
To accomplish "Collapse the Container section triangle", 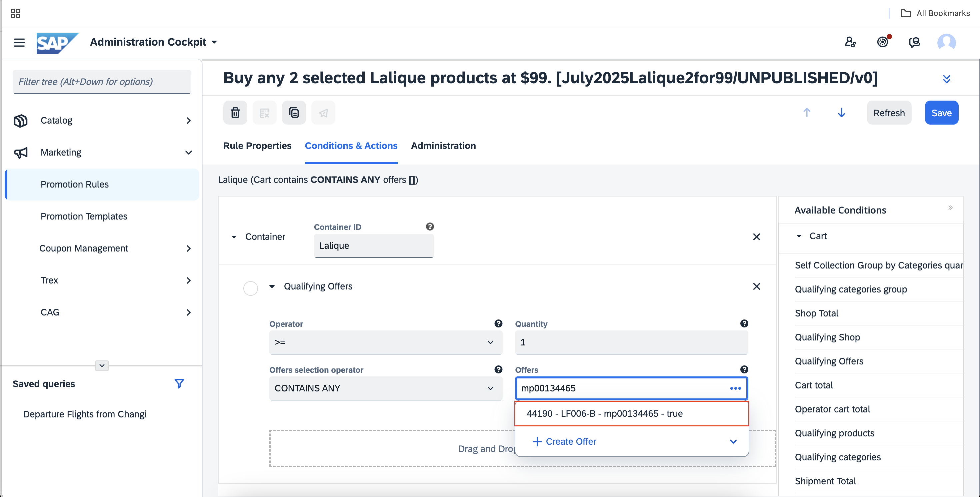I will [x=234, y=237].
